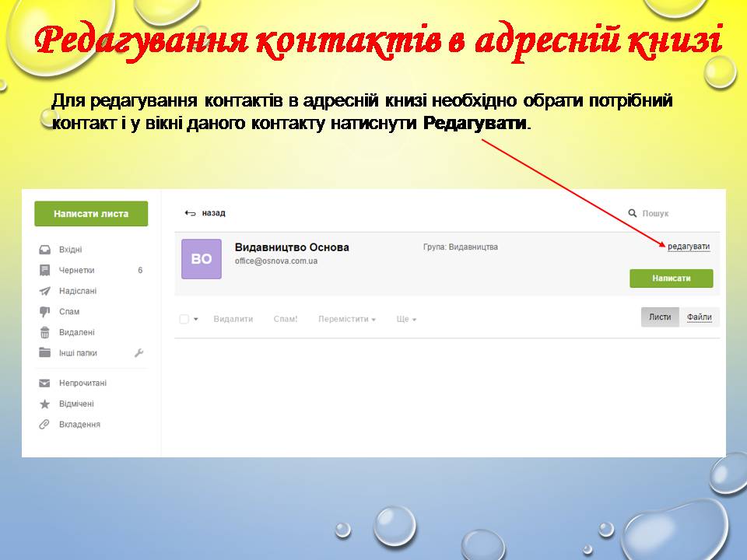Image resolution: width=747 pixels, height=560 pixels.
Task: Click the Спам thumbs-down icon
Action: [45, 312]
